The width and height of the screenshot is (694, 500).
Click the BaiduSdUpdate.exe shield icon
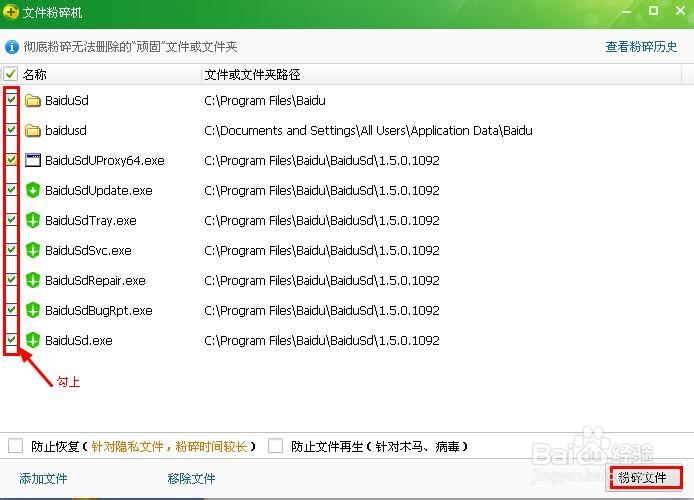click(33, 190)
